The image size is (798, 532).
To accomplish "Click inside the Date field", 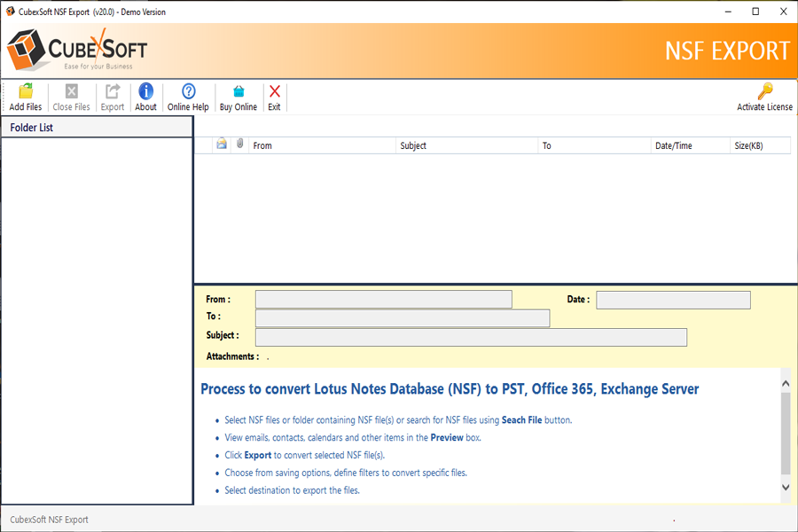I will (673, 300).
